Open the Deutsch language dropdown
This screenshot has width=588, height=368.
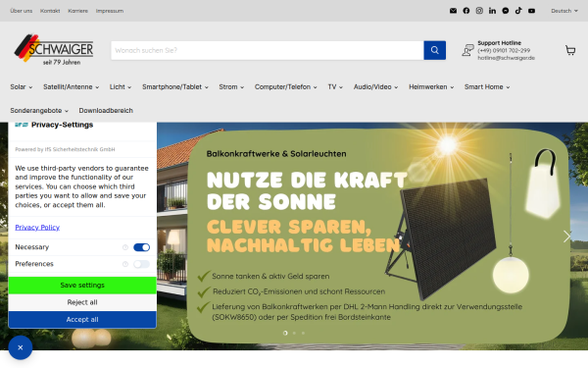coord(564,11)
